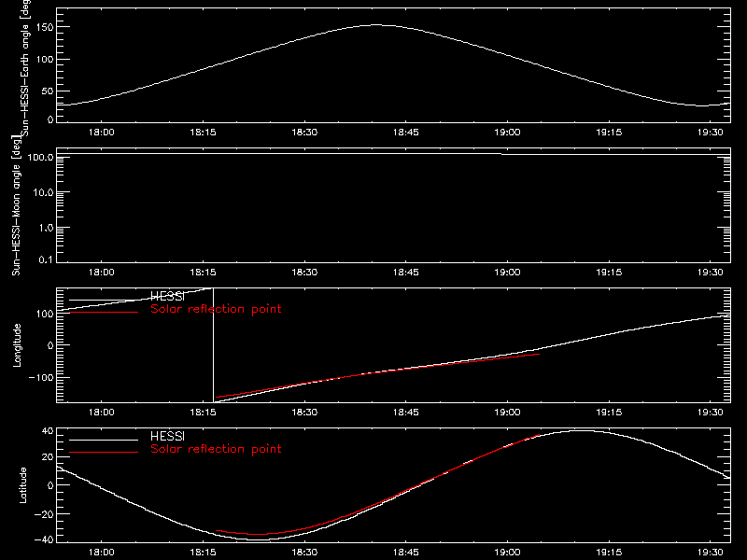747x560 pixels.
Task: Click the -40 tick on Latitude axis
Action: click(x=44, y=540)
